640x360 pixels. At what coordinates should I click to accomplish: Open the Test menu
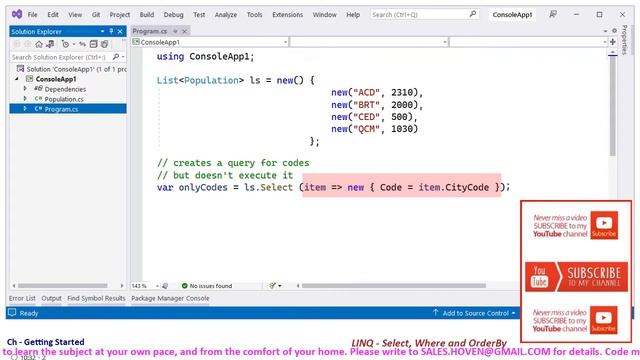coord(199,14)
